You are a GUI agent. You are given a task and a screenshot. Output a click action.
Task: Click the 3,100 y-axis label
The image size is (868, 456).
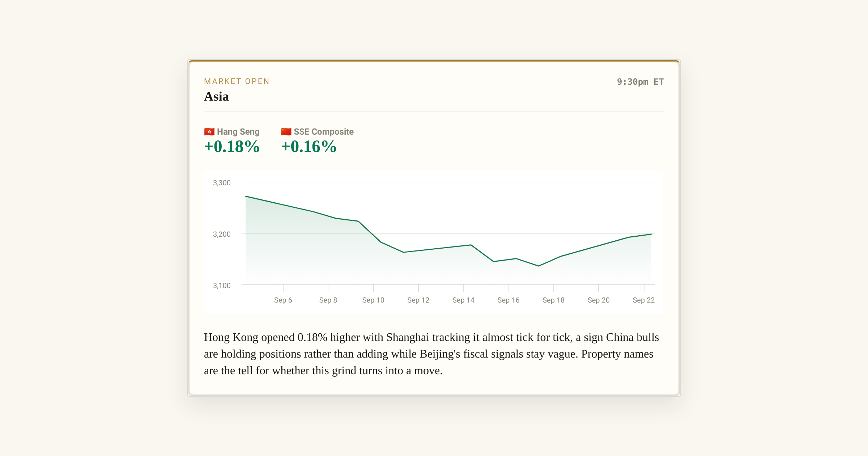pyautogui.click(x=222, y=286)
